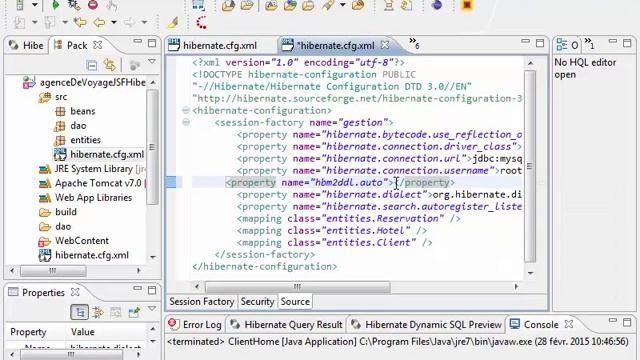640x360 pixels.
Task: Open the Forward history dropdown arrow
Action: (144, 22)
